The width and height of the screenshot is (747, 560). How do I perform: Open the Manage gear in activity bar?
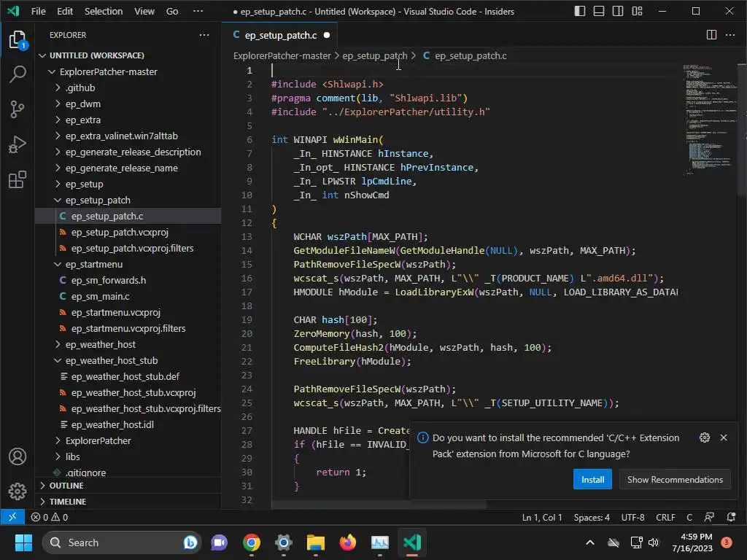coord(18,491)
